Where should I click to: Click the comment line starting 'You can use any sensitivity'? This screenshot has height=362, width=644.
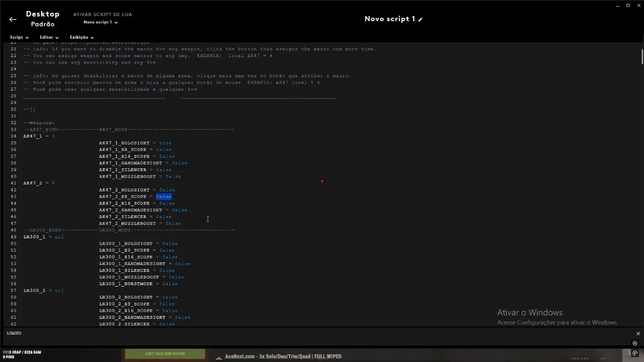tap(90, 63)
